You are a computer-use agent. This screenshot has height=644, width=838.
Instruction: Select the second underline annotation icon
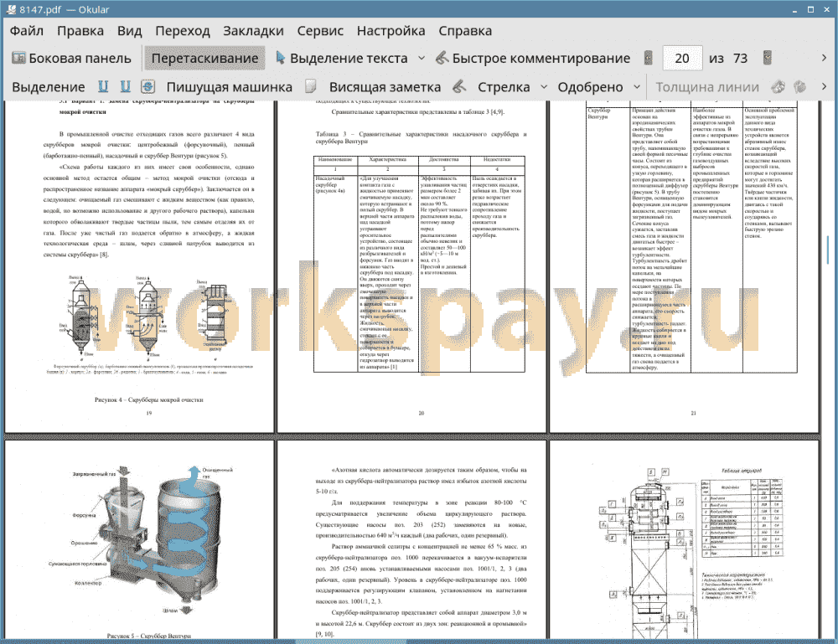tap(126, 86)
